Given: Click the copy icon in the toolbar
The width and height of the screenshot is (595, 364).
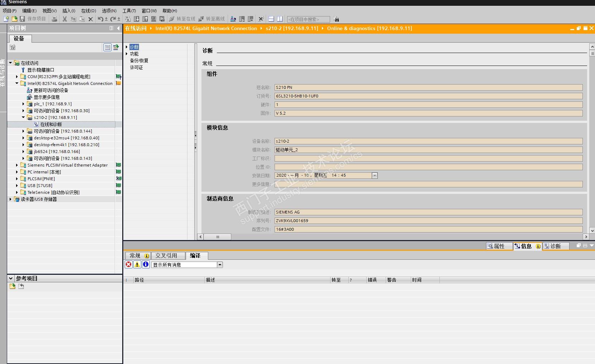Looking at the screenshot, I should (x=73, y=19).
